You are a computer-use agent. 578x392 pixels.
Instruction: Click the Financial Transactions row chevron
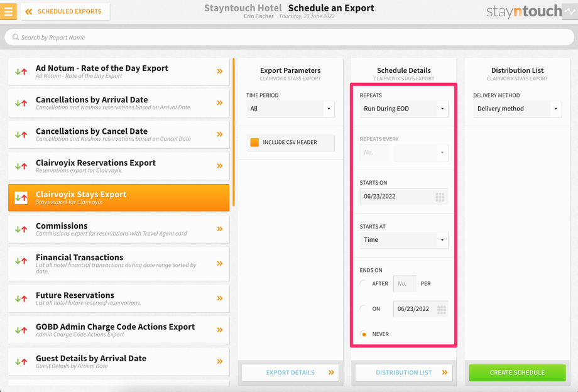220,263
